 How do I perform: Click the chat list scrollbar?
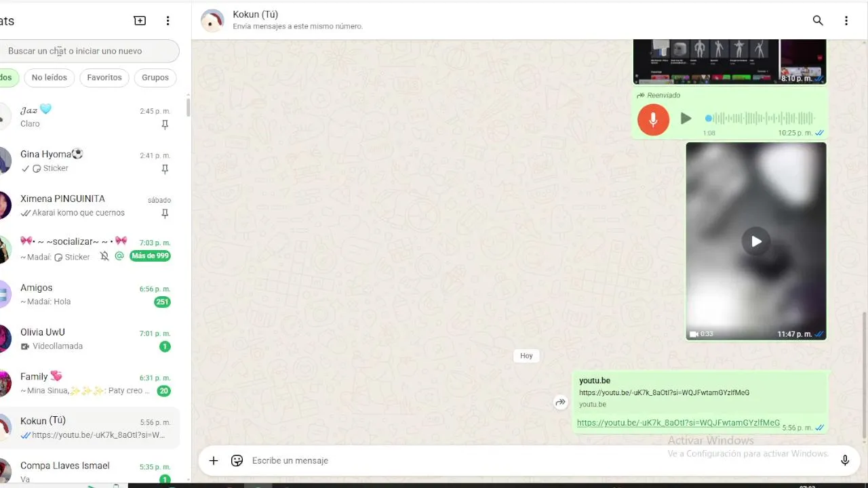pyautogui.click(x=188, y=107)
